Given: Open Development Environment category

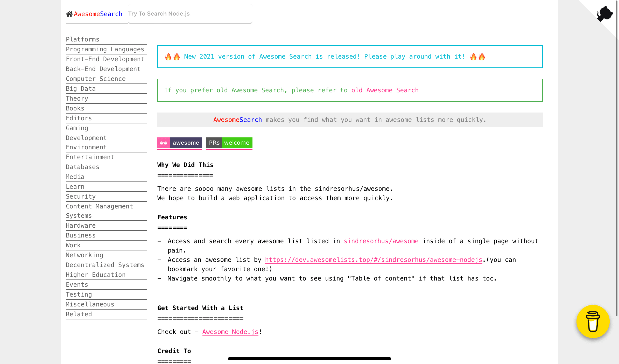Looking at the screenshot, I should pyautogui.click(x=106, y=143).
